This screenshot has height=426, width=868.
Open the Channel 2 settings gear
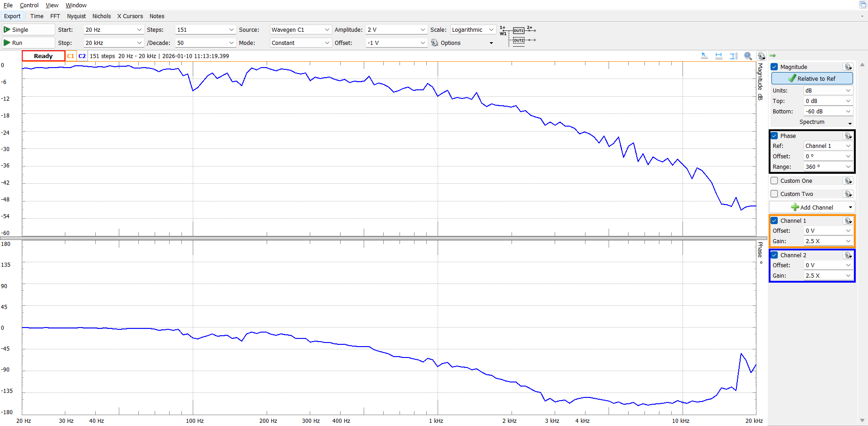848,255
